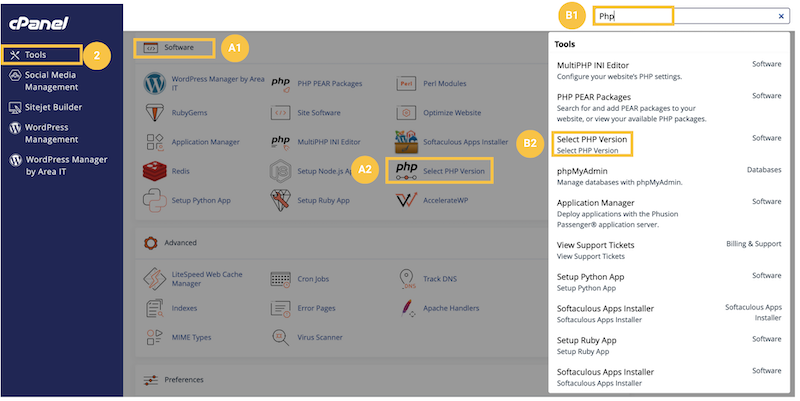This screenshot has width=800, height=401.
Task: Open the AccelerateWP icon
Action: coord(406,200)
